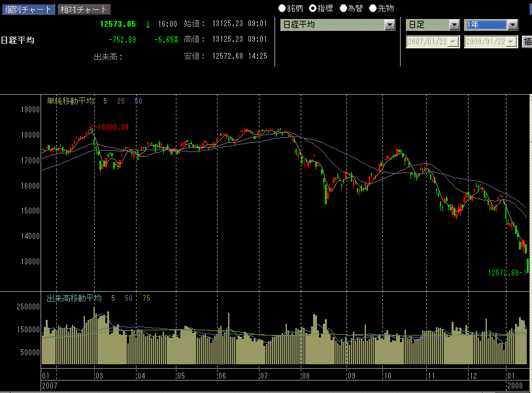Select the 75 volume average legend number
532x393 pixels.
click(146, 298)
